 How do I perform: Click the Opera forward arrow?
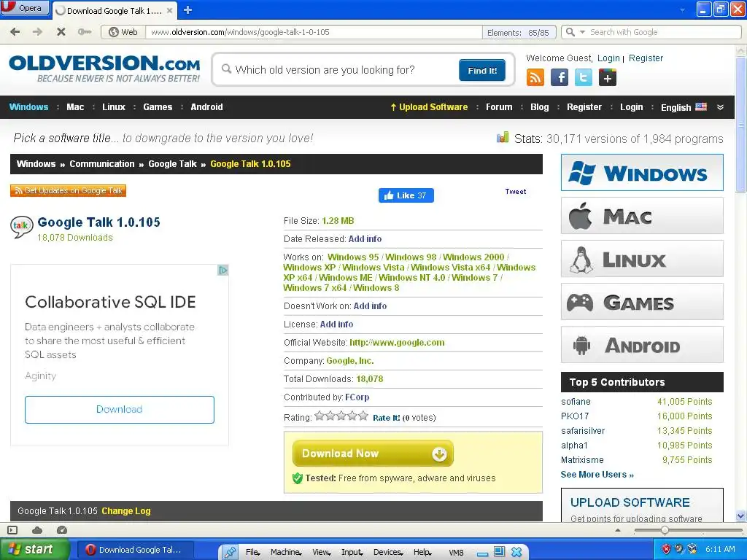[x=38, y=32]
